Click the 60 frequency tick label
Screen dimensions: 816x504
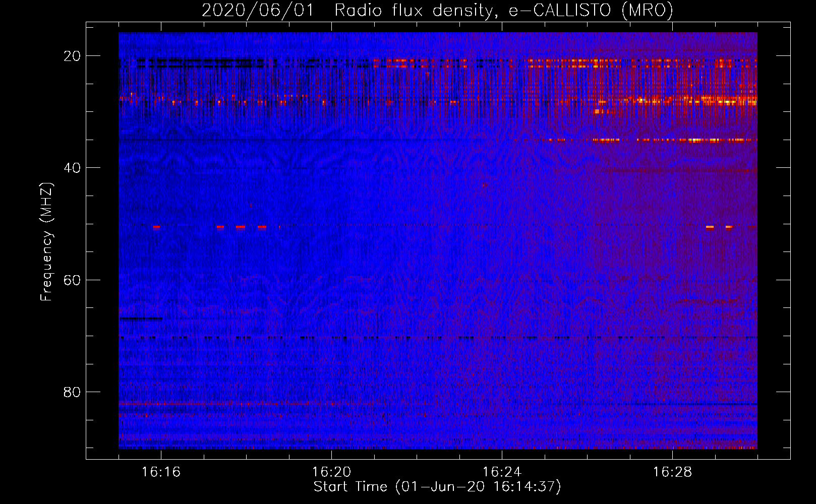72,280
